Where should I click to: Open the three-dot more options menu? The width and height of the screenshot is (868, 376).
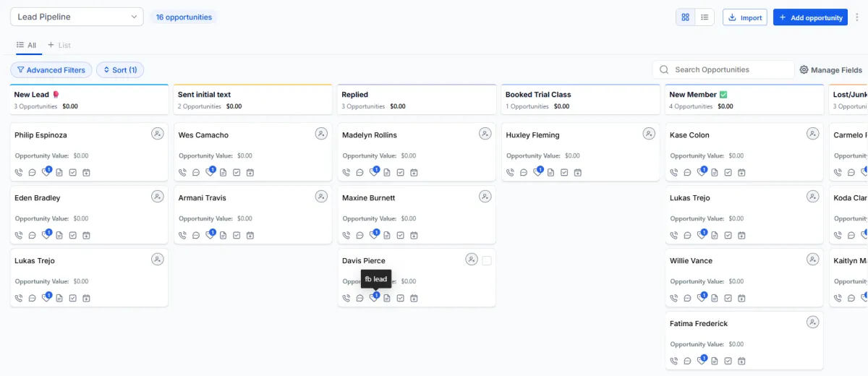tap(857, 17)
